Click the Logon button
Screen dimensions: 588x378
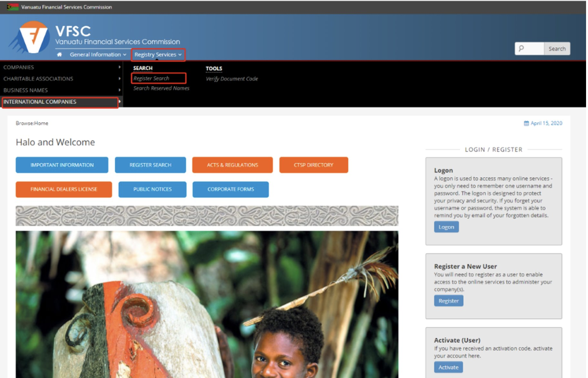pyautogui.click(x=446, y=227)
